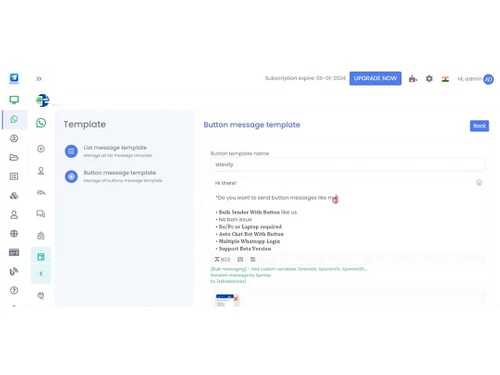Image resolution: width=500 pixels, height=375 pixels.
Task: Focus the Button template name field
Action: tap(348, 165)
